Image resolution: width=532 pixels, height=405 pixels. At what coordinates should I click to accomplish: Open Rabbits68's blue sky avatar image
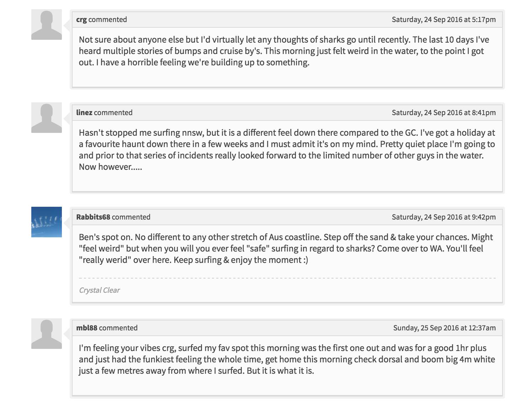47,222
